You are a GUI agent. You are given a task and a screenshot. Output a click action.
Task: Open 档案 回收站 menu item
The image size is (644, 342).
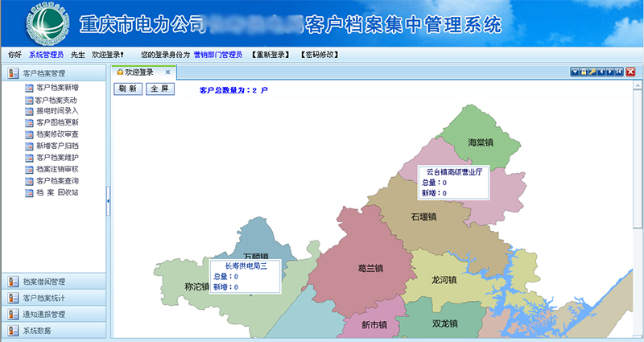[57, 192]
